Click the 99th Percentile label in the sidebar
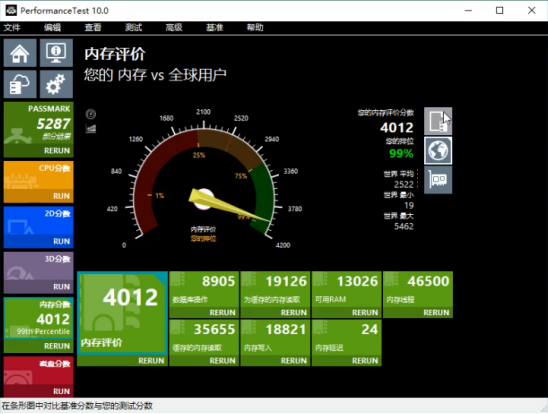This screenshot has width=548, height=414. [x=43, y=331]
